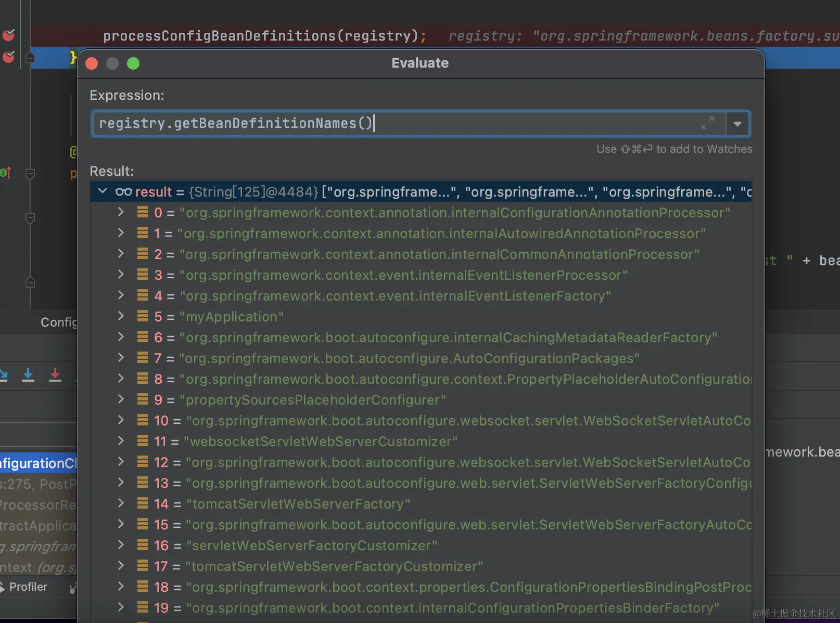This screenshot has width=840, height=623.
Task: Expand array element 14 chevron
Action: click(x=121, y=503)
